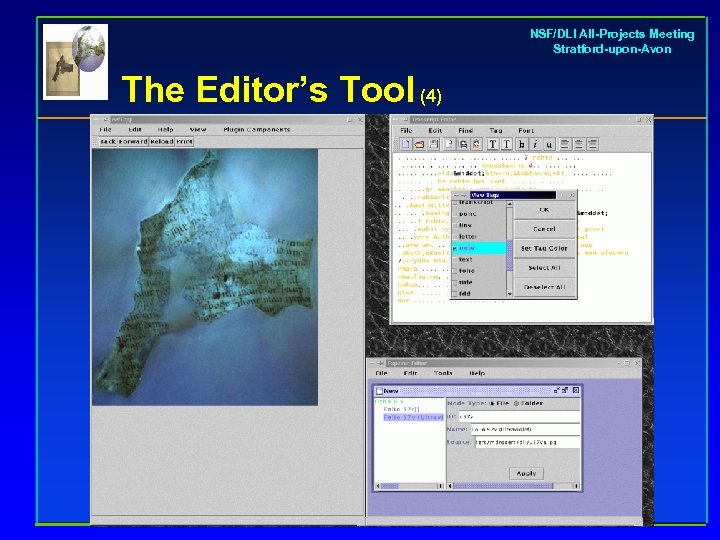Check the letter tag checkbox
The image size is (720, 540).
pos(456,236)
